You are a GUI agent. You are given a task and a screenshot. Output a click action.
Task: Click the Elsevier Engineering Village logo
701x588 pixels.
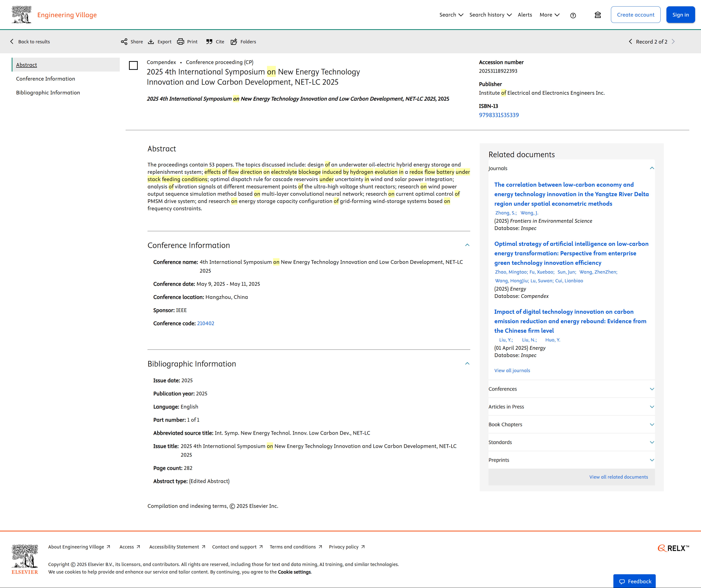[22, 15]
